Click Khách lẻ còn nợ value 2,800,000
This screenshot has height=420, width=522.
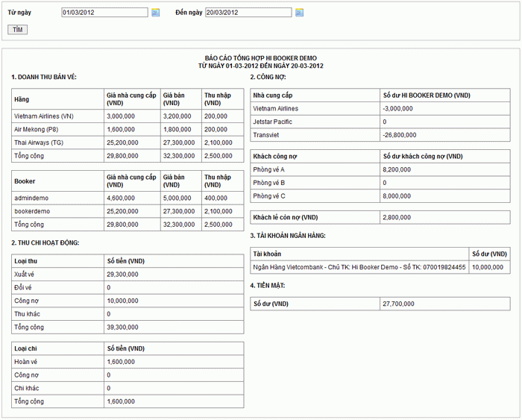[x=397, y=218]
